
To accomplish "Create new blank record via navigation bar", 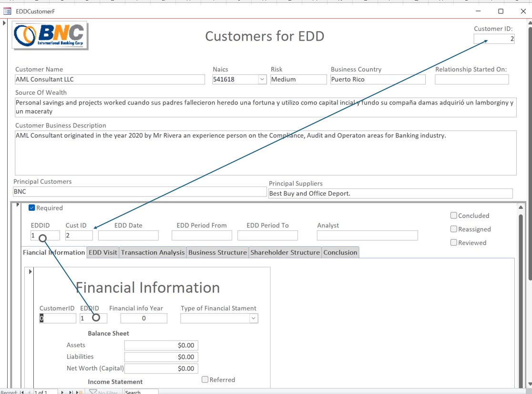I will click(80, 392).
